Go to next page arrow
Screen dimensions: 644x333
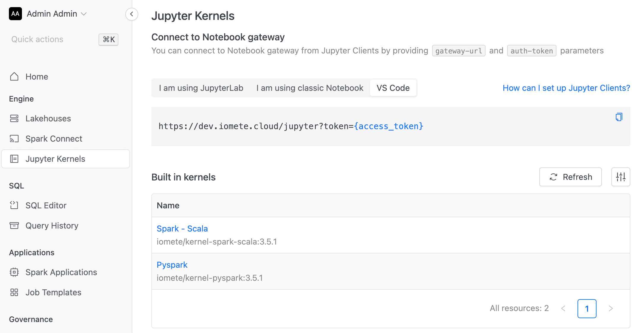(610, 308)
